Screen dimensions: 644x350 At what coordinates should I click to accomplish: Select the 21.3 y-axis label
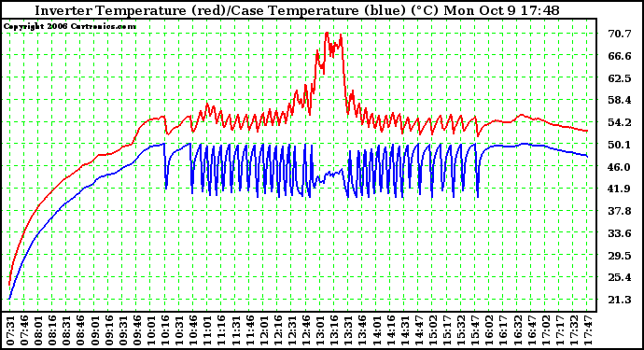[620, 300]
